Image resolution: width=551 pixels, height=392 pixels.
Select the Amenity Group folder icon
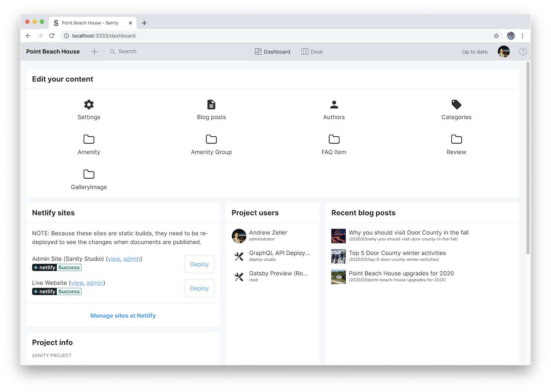coord(211,139)
